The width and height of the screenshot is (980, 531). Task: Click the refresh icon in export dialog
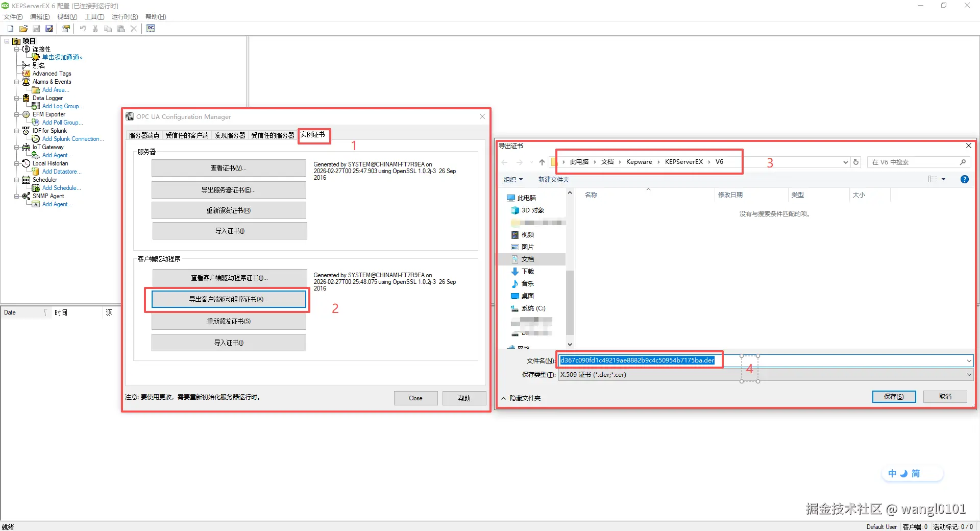(x=856, y=162)
